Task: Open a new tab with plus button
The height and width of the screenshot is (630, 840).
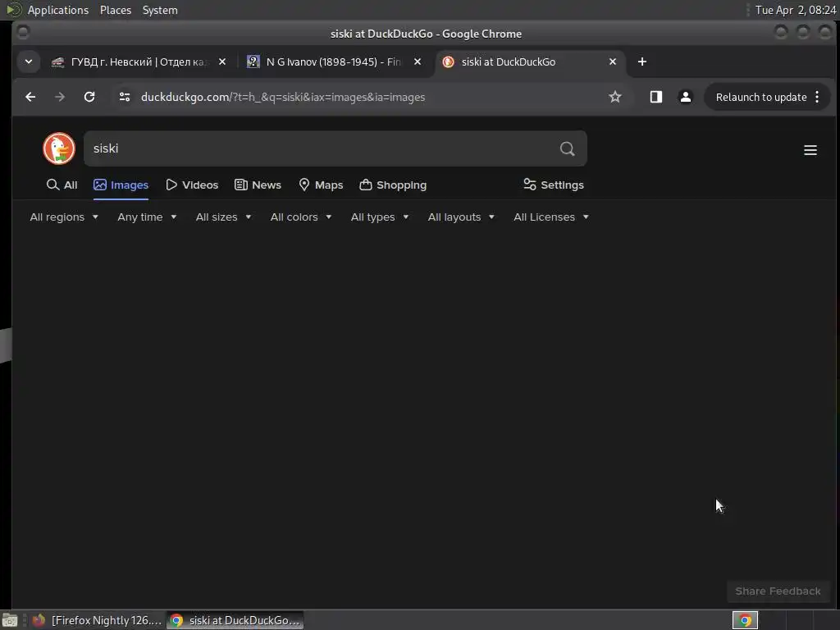Action: [641, 62]
